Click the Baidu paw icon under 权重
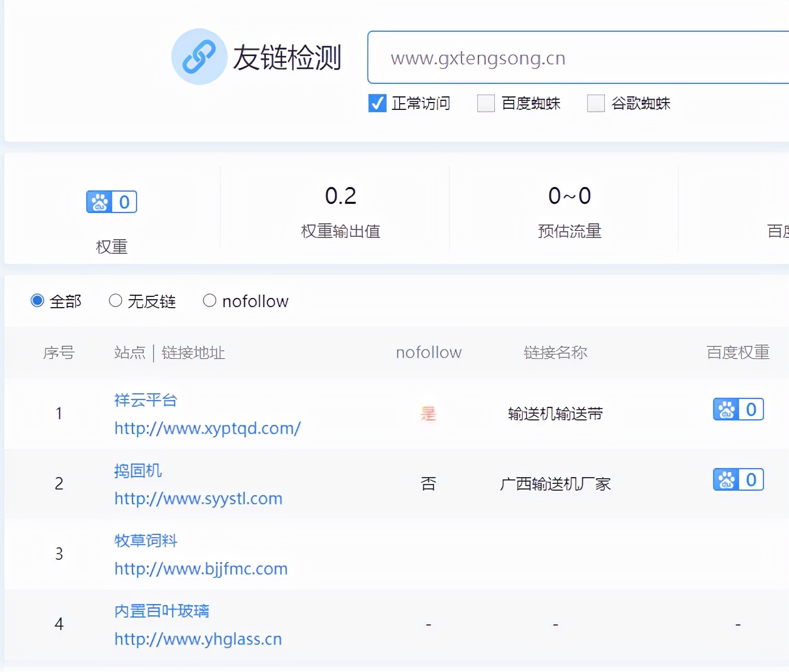This screenshot has width=789, height=672. click(x=99, y=202)
